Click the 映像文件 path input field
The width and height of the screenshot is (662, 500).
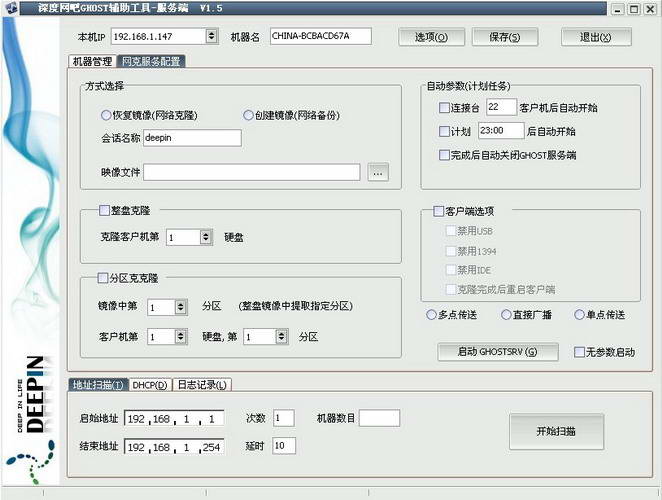point(252,172)
